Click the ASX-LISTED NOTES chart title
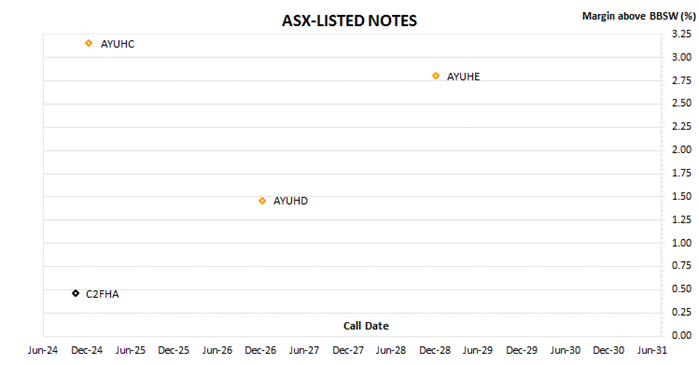The height and width of the screenshot is (365, 699). click(350, 21)
